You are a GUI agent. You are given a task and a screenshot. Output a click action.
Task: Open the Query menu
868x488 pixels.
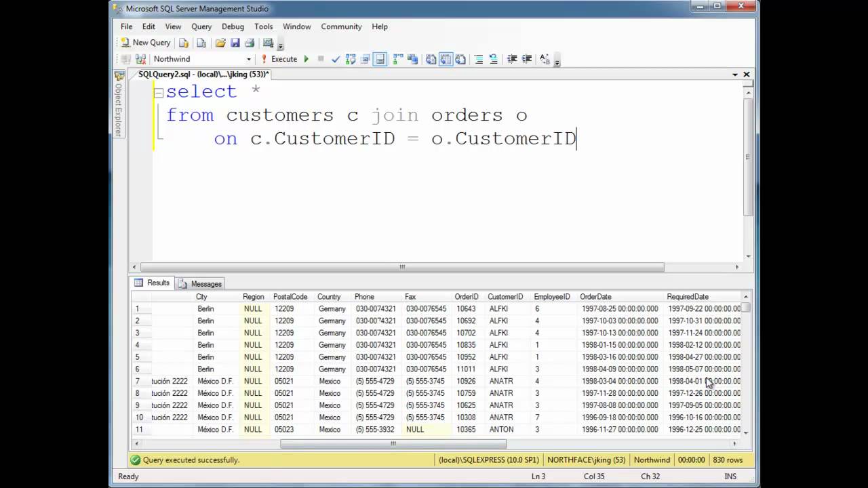point(201,26)
